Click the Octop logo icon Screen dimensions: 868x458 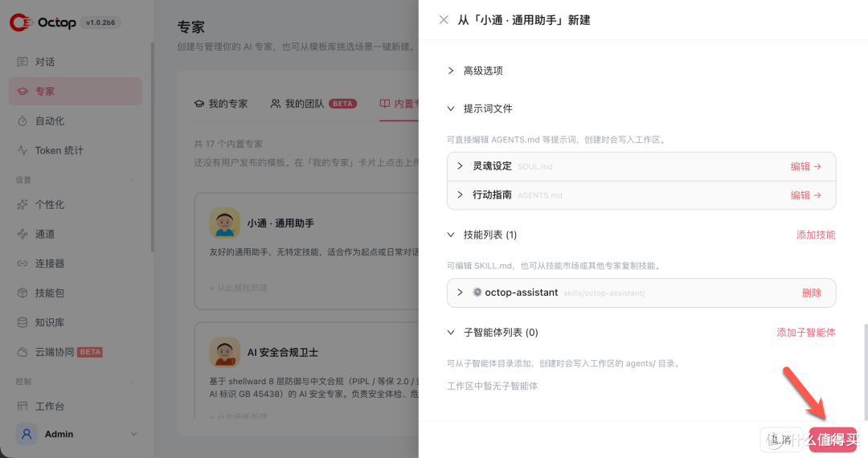click(x=21, y=22)
